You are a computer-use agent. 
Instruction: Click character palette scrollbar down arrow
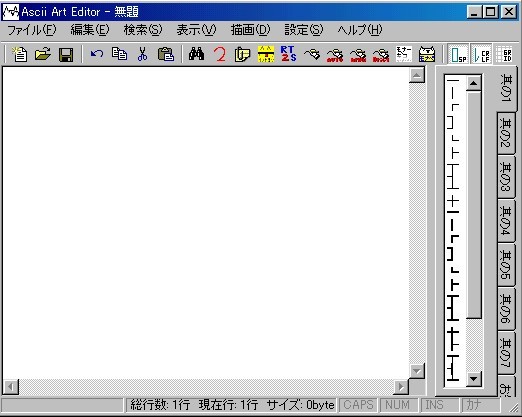pos(474,379)
